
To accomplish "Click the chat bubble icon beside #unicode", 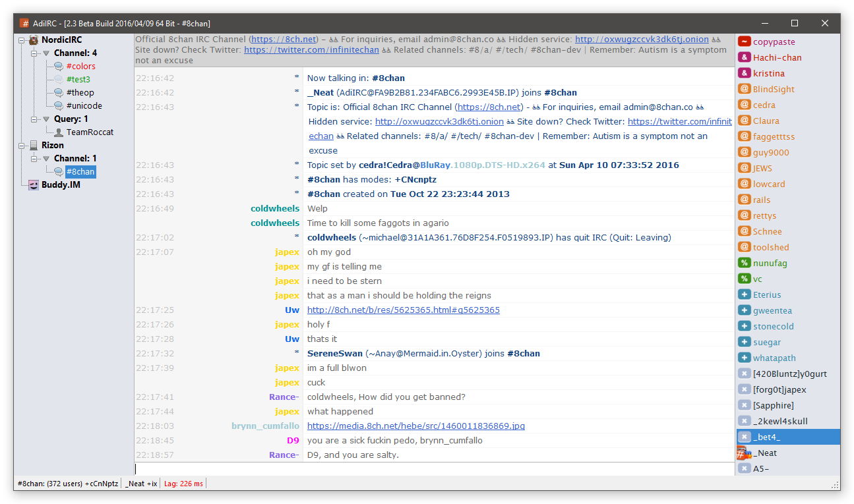I will [59, 105].
